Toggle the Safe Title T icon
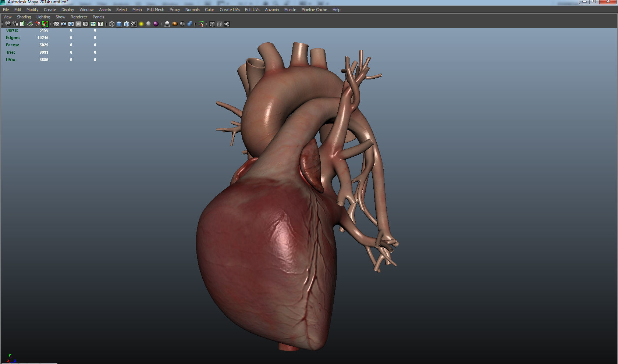Screen dimensions: 618x364 point(100,24)
